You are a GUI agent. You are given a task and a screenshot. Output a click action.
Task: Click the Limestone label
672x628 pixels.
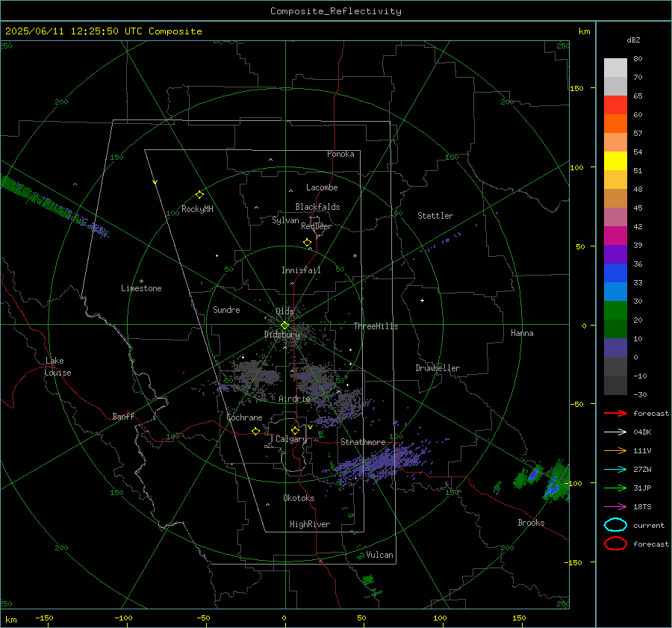point(141,288)
